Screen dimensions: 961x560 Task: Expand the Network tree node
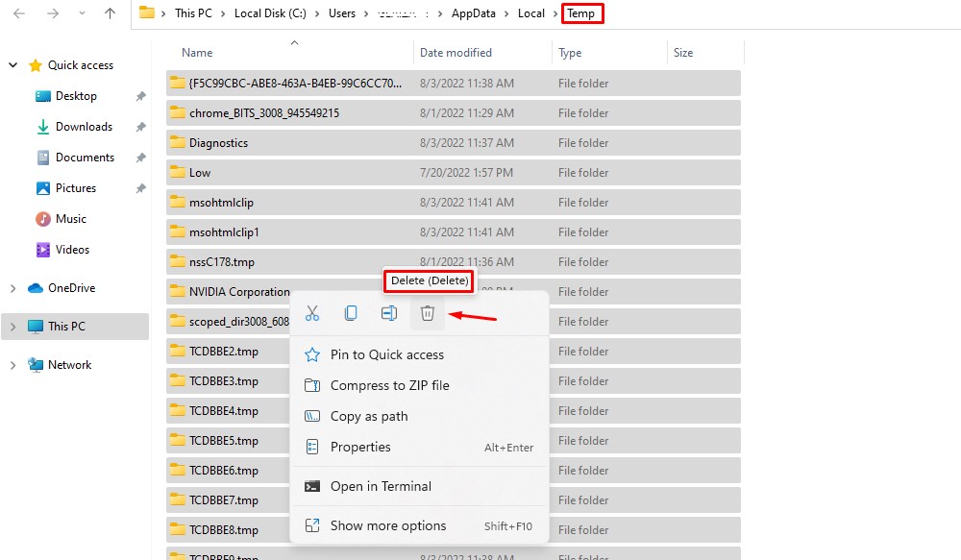click(13, 365)
